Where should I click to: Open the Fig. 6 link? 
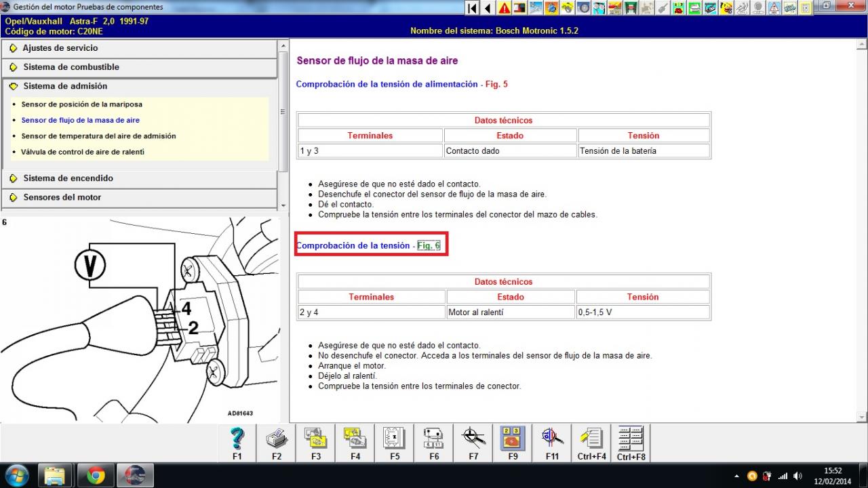429,245
